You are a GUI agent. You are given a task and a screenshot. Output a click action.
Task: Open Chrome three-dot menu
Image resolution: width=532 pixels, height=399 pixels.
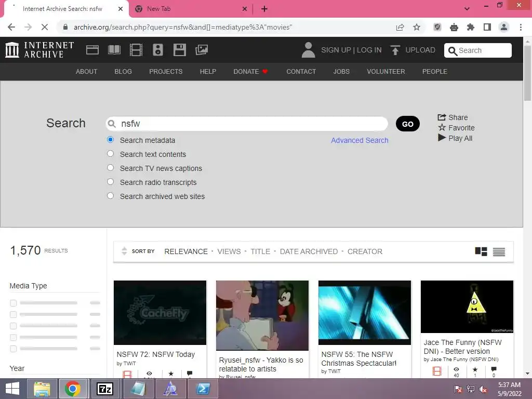click(521, 27)
